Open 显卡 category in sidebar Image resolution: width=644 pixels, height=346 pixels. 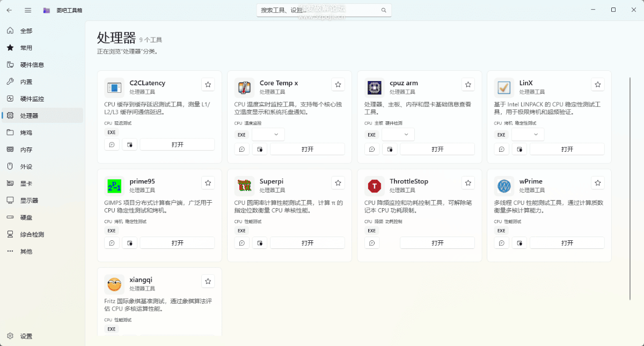tap(42, 183)
